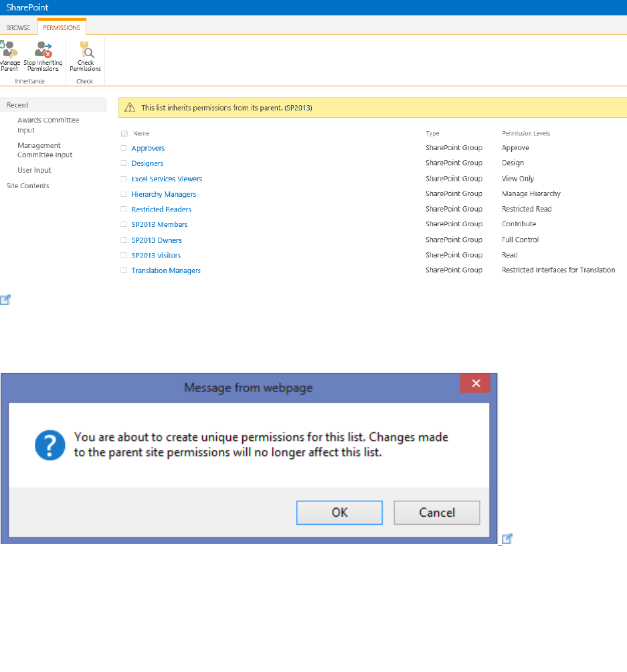This screenshot has height=672, width=627.
Task: Click the Manage Hierarchy permission text
Action: point(531,193)
